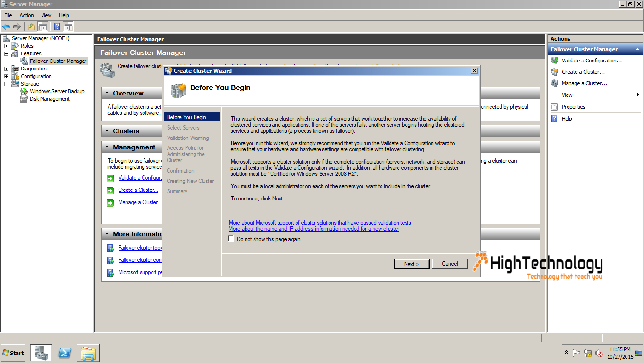
Task: Click Next in the Create Cluster Wizard
Action: (412, 264)
